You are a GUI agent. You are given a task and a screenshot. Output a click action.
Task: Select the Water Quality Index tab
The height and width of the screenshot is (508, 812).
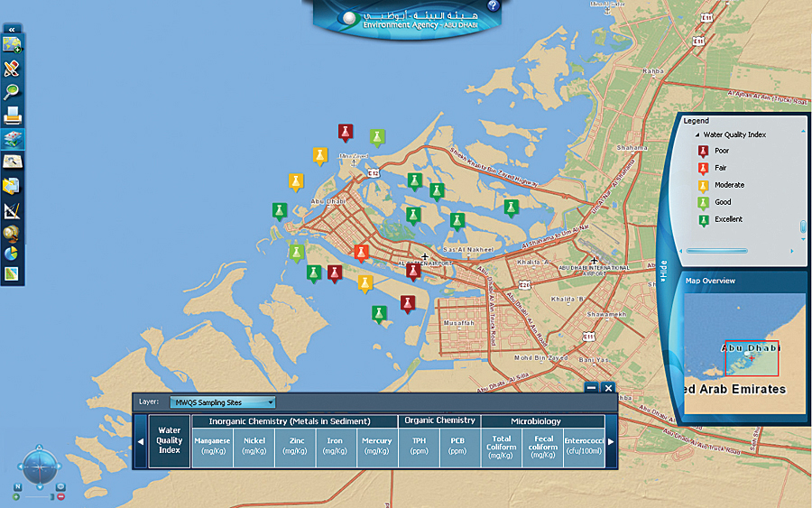(x=170, y=441)
